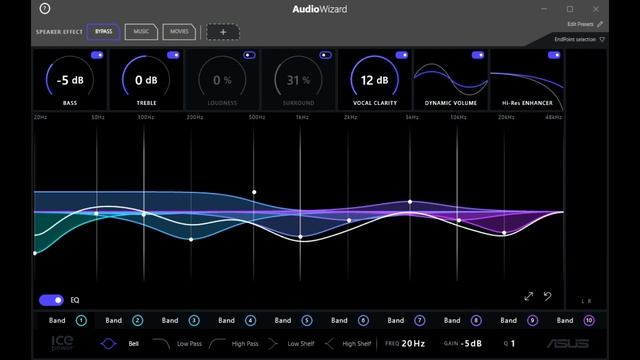This screenshot has height=360, width=640.
Task: Select the Low Pass filter curve icon
Action: click(x=161, y=344)
